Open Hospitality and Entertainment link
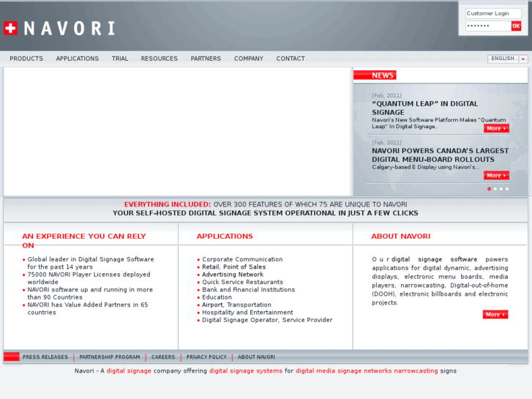Viewport: 532px width, 399px height. 247,313
